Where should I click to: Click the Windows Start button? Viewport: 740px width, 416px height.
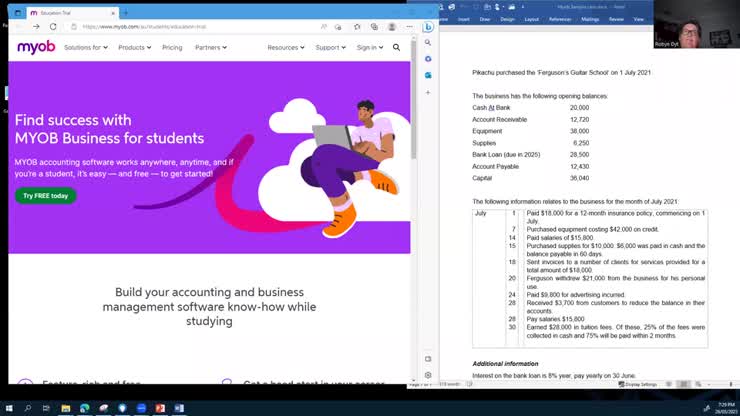coord(10,408)
